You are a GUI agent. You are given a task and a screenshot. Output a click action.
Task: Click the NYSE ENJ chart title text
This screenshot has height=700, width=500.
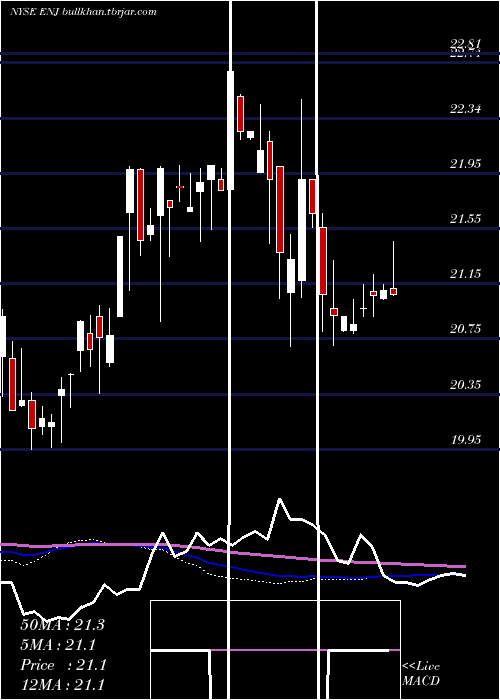(x=83, y=12)
